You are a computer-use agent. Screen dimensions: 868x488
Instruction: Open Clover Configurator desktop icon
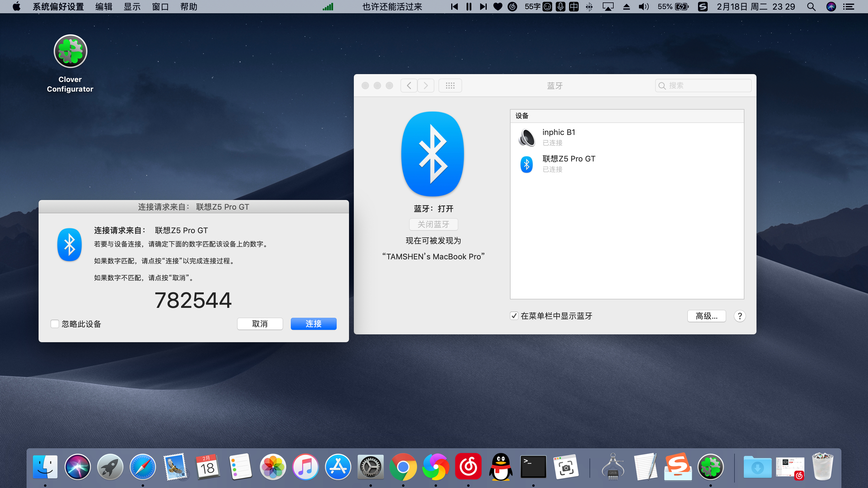point(70,51)
